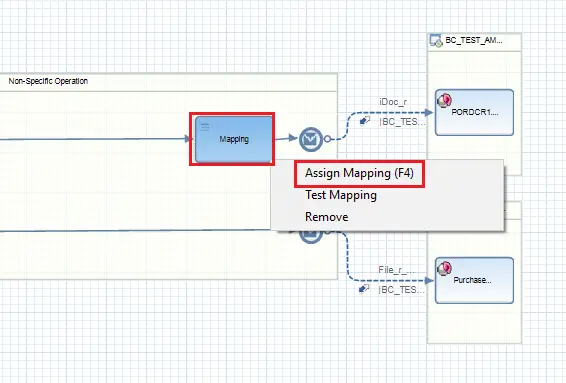566x383 pixels.
Task: Click channel icon beside lower |BC_TES label
Action: (x=364, y=289)
